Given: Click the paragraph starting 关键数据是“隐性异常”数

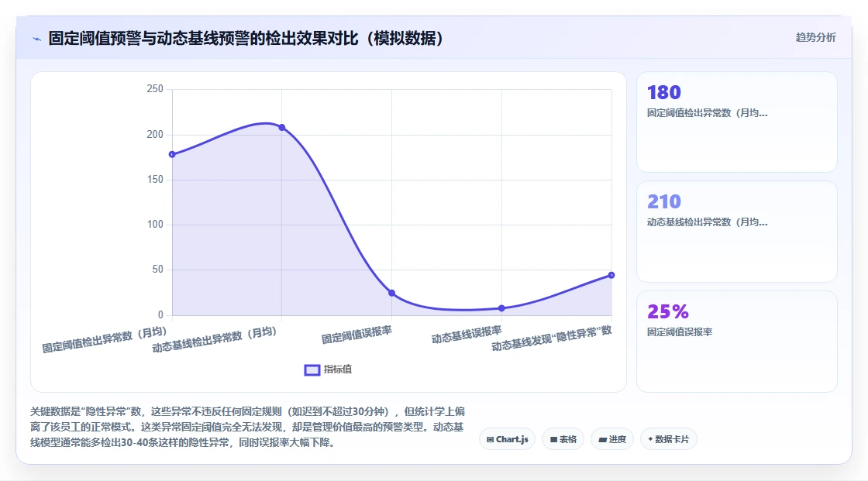Looking at the screenshot, I should tap(247, 427).
